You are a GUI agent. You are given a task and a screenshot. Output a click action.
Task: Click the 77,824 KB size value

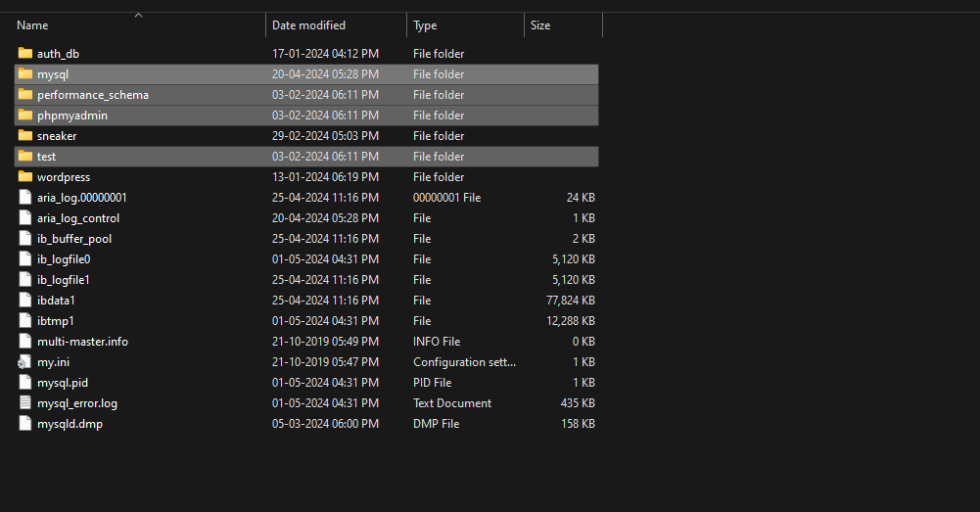coord(571,301)
